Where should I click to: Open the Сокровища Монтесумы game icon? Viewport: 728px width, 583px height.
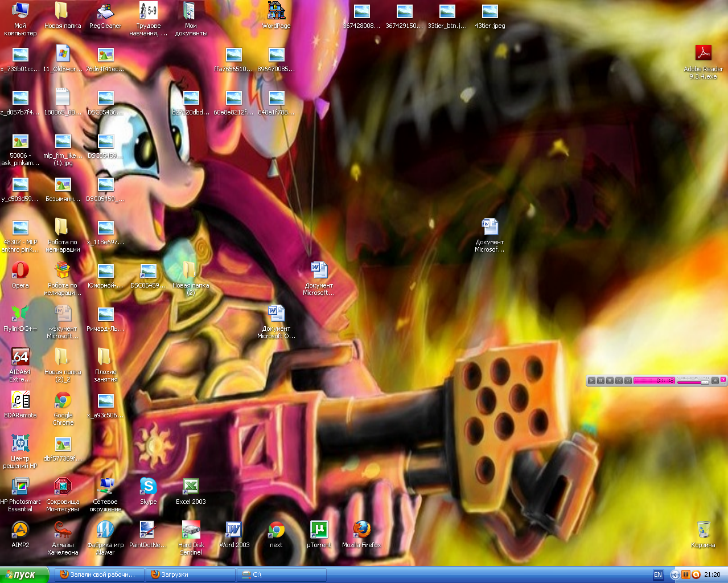pos(63,495)
